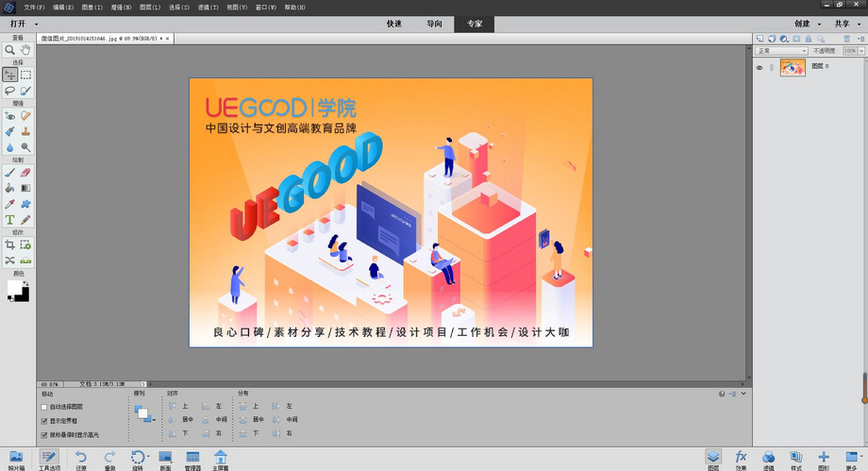Open the 滤镜 filters panel
868x471 pixels.
click(x=768, y=460)
